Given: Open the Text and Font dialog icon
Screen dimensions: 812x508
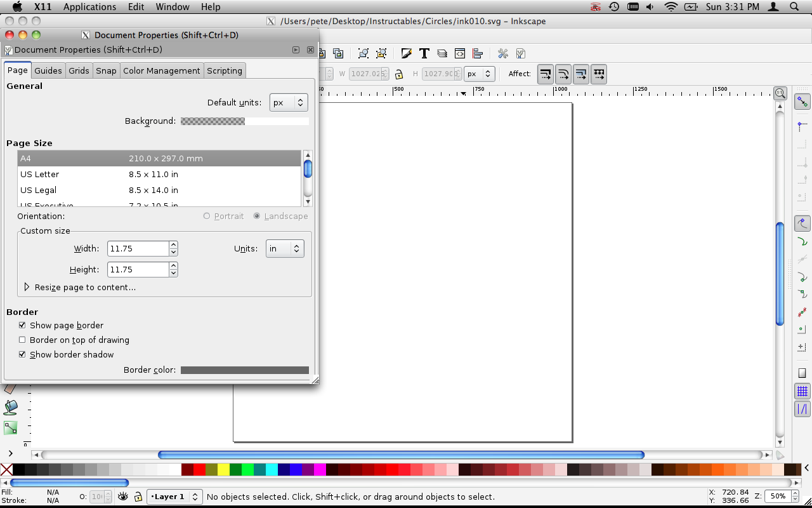Looking at the screenshot, I should click(x=424, y=53).
